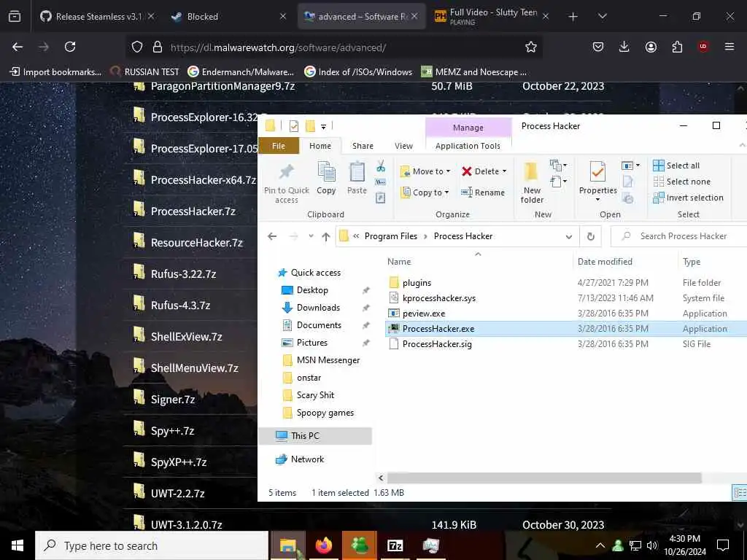Image resolution: width=747 pixels, height=560 pixels.
Task: Open the Easy access dropdown icon
Action: point(558,182)
